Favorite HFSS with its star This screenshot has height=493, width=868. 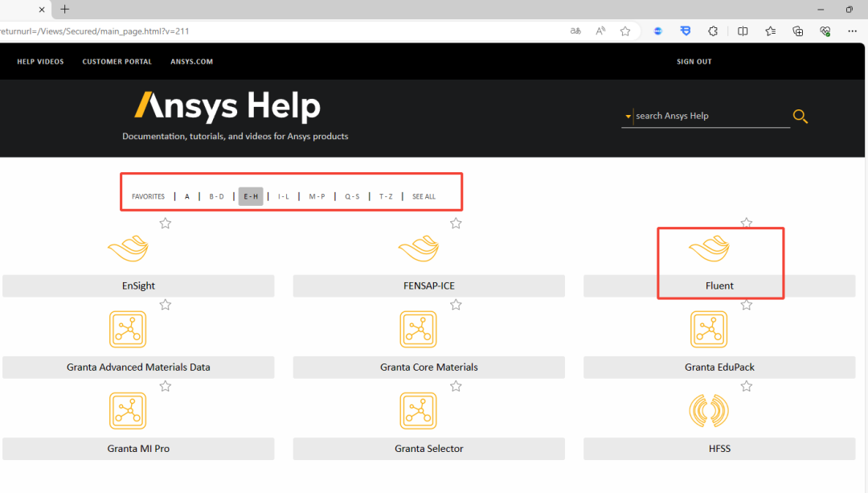tap(746, 386)
